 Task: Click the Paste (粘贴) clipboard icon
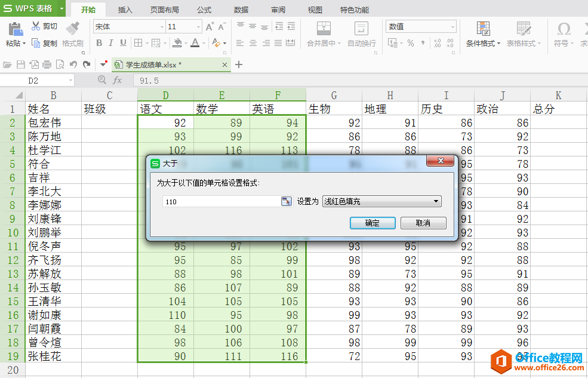point(16,30)
